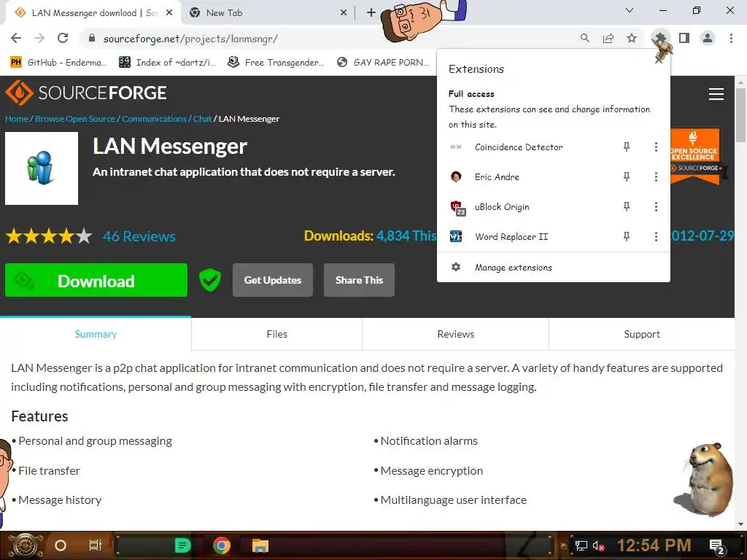This screenshot has height=560, width=747.
Task: Click the LAN Messenger project logo thumbnail
Action: tap(42, 168)
